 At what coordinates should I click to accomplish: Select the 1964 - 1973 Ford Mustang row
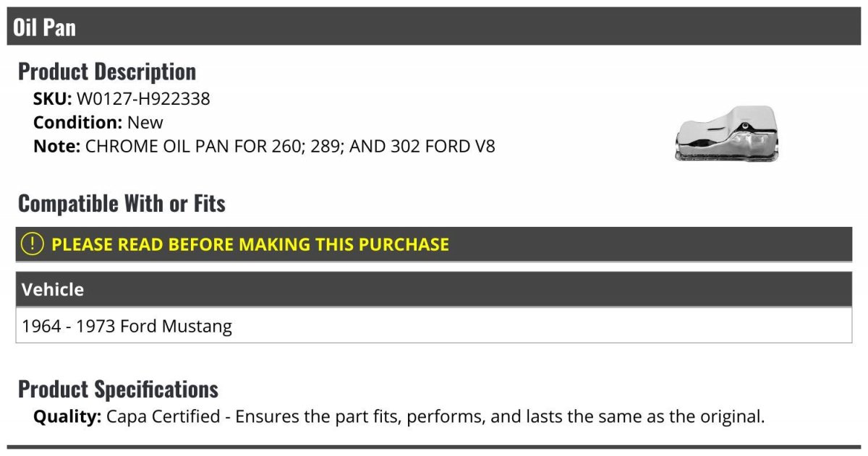[x=434, y=326]
